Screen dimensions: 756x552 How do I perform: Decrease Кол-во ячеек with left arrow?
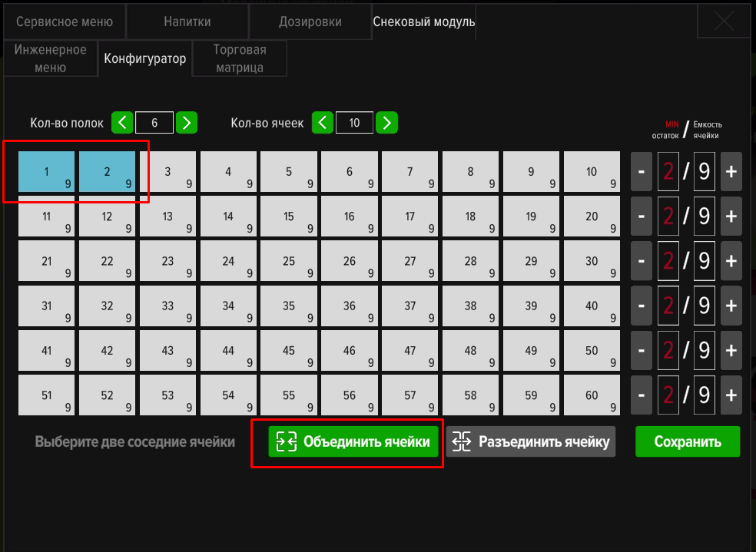(323, 122)
